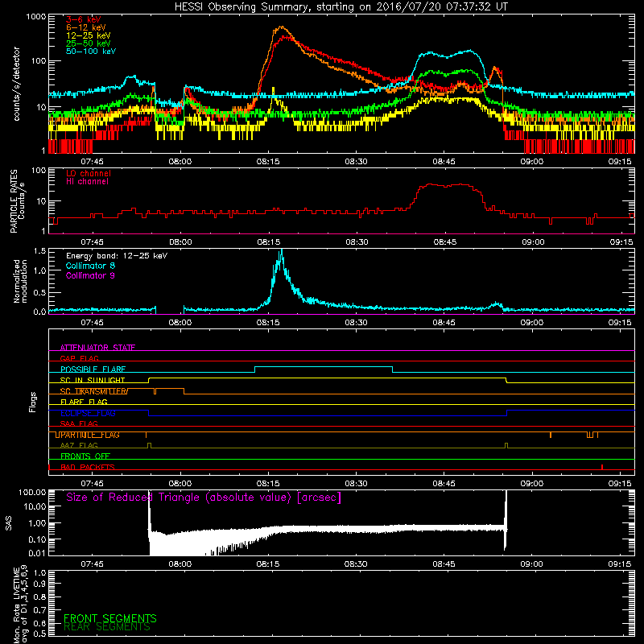Viewport: 644px width, 644px height.
Task: Click the SC TRANSMITTER flag label
Action: (x=94, y=391)
